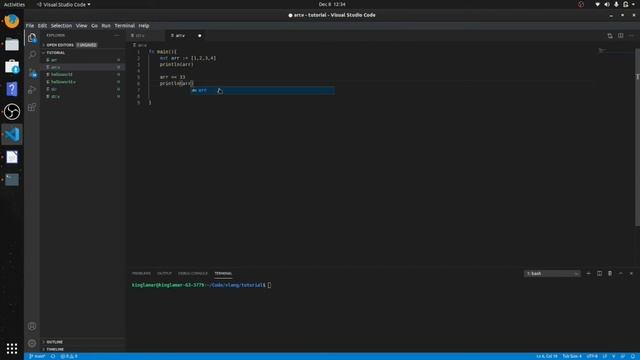
Task: Click the notifications bell in status bar
Action: click(633, 356)
